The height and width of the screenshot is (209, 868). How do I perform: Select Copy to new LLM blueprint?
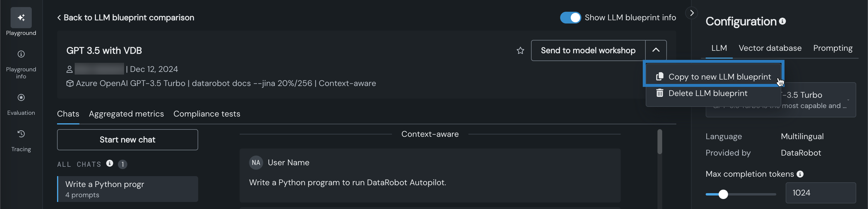pos(719,77)
